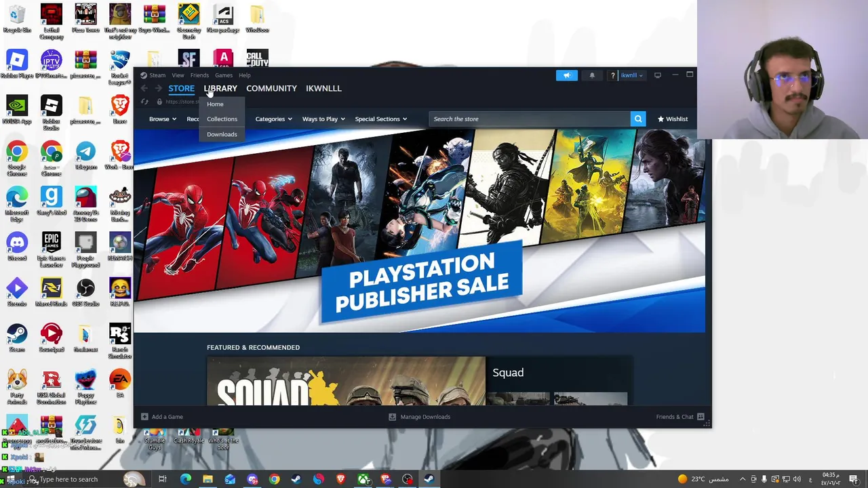Screen dimensions: 868x488
Task: Switch to the STORE tab
Action: [x=181, y=88]
